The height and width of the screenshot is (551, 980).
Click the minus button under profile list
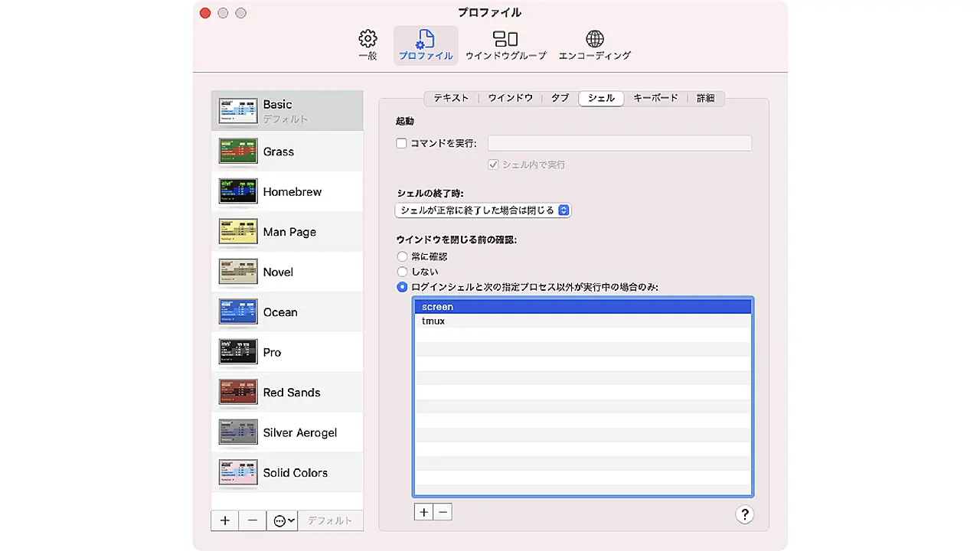coord(252,520)
